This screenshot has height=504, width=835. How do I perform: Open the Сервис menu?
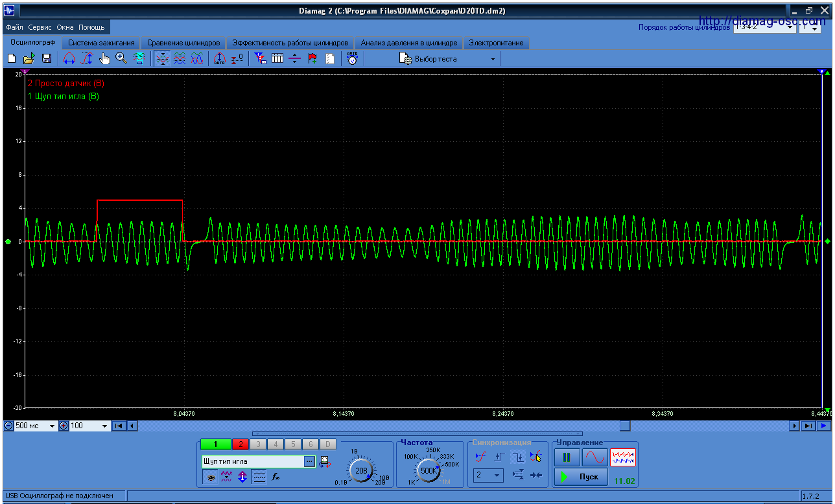[40, 28]
